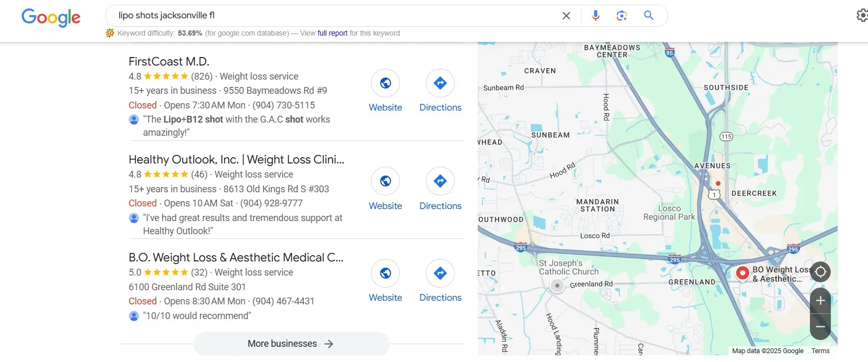Click the Directions label for FirstCoast M.D.

click(x=441, y=107)
